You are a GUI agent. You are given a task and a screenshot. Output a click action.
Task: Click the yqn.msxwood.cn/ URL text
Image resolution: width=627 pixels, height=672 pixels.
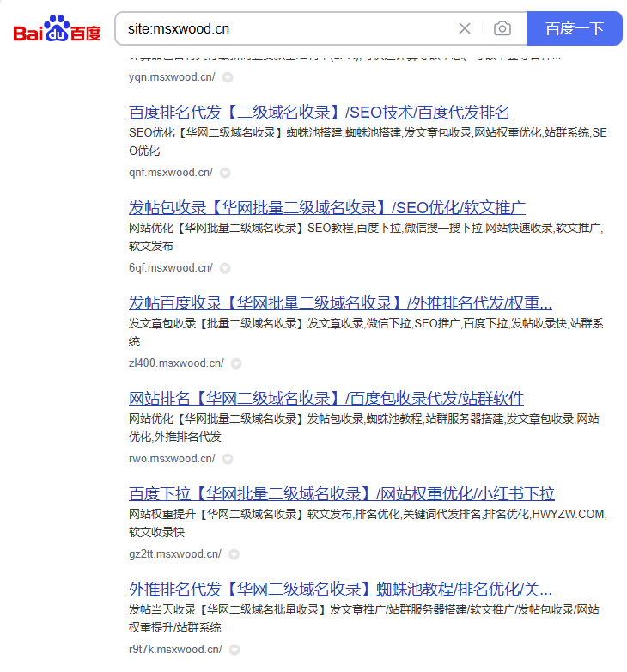tap(172, 77)
